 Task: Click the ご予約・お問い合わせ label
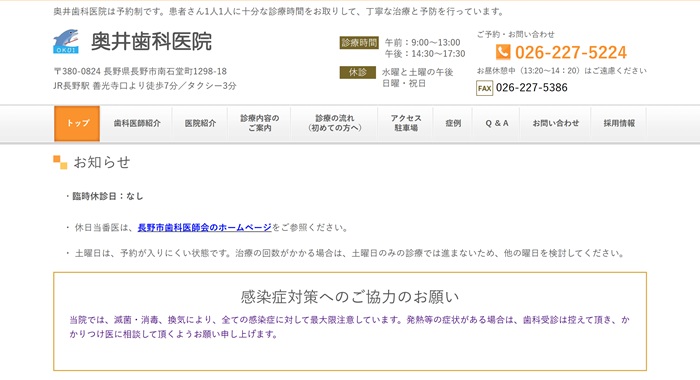(516, 34)
